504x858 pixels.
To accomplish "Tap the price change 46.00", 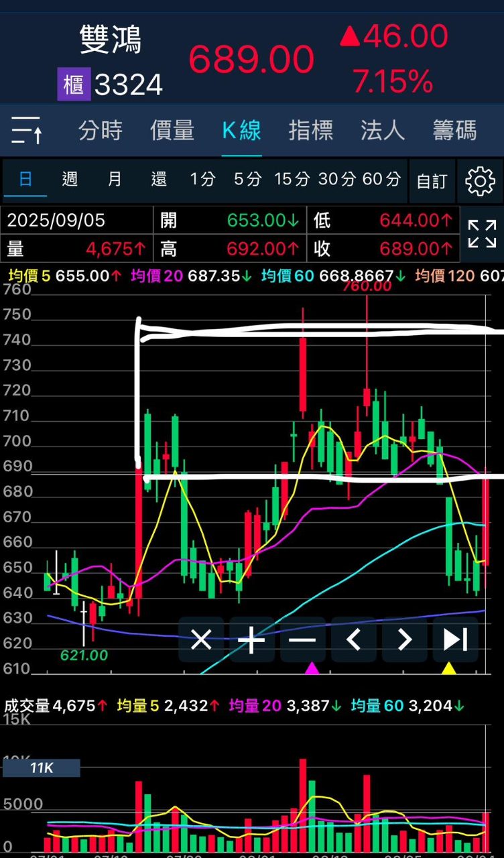I will click(x=406, y=36).
